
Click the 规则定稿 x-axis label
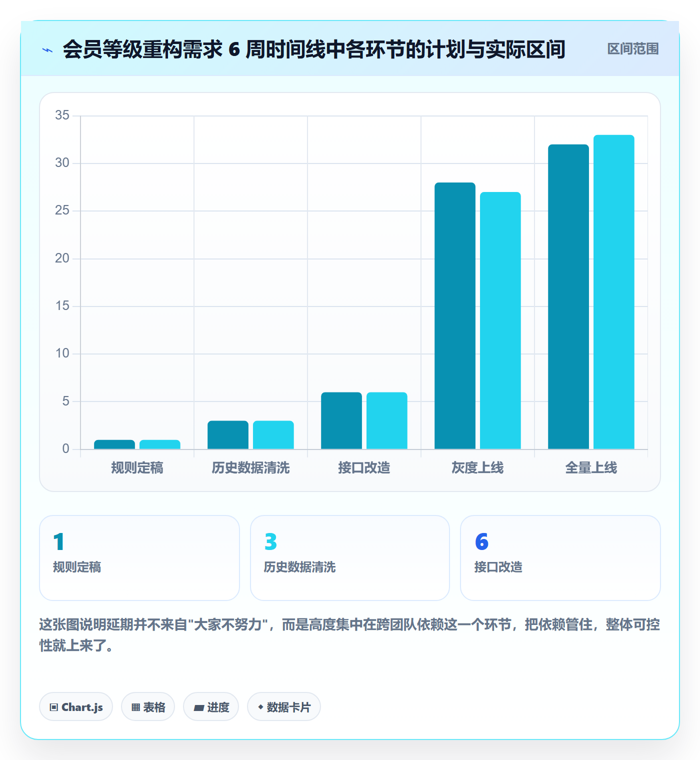(137, 468)
